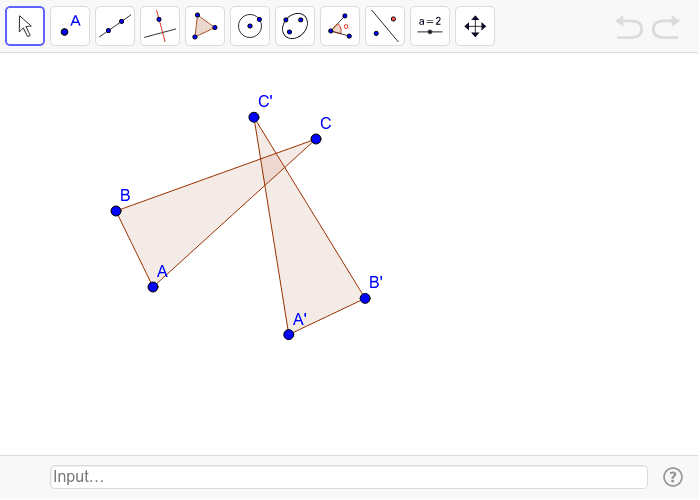Viewport: 700px width, 500px height.
Task: Select reflected point A'
Action: tap(289, 334)
